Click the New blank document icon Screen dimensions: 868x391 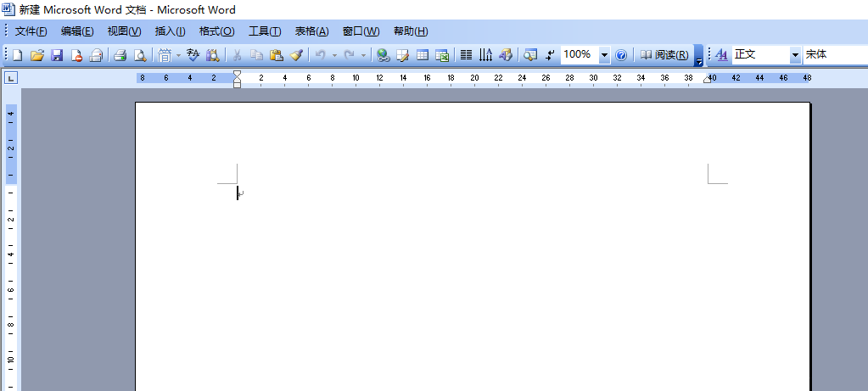click(x=17, y=55)
